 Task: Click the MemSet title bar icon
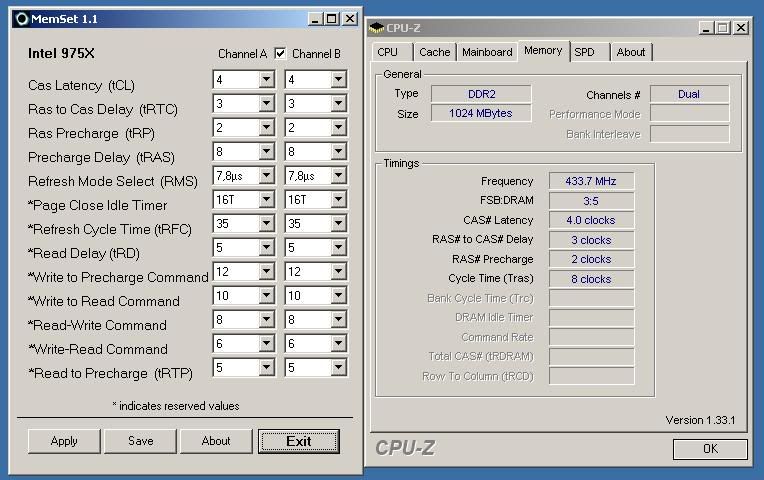tap(22, 19)
